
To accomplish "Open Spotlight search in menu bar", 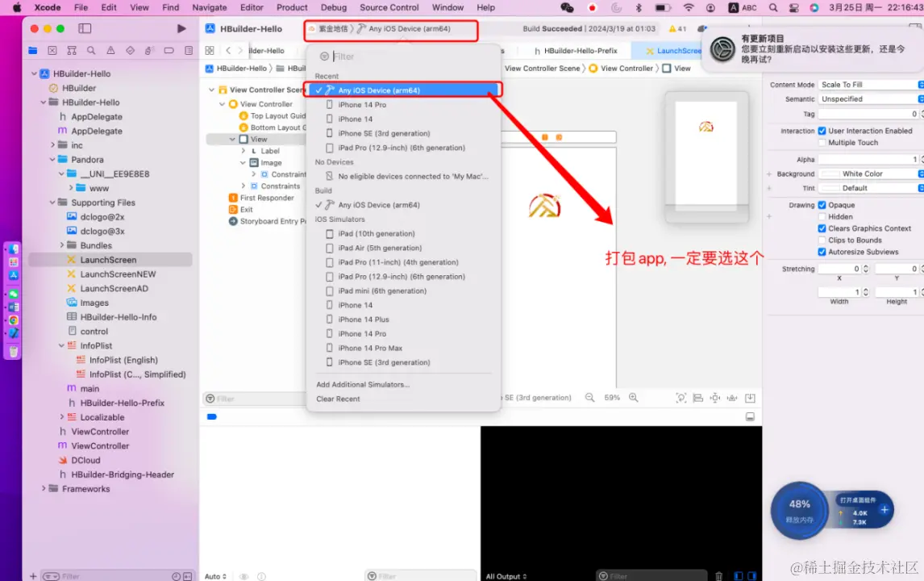I will click(x=773, y=8).
